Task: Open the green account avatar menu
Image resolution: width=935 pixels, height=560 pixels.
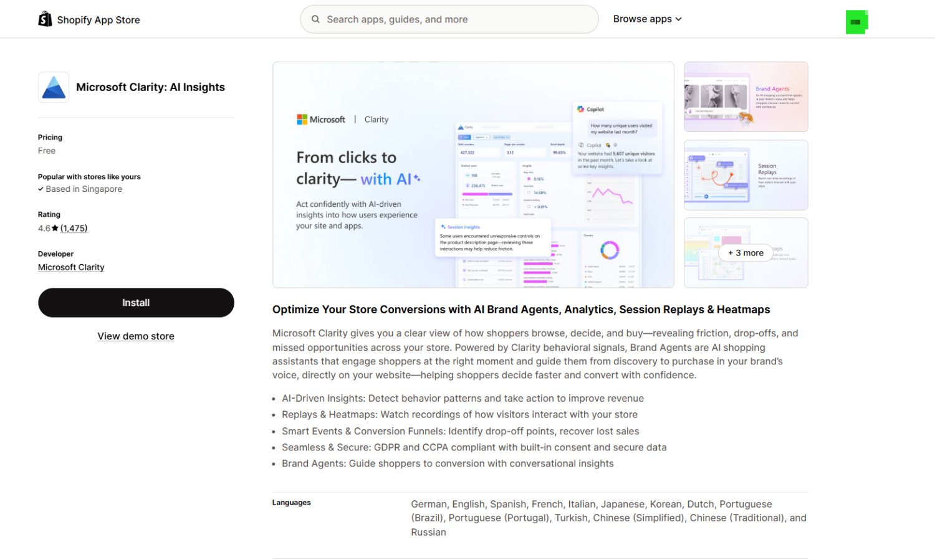Action: point(856,22)
